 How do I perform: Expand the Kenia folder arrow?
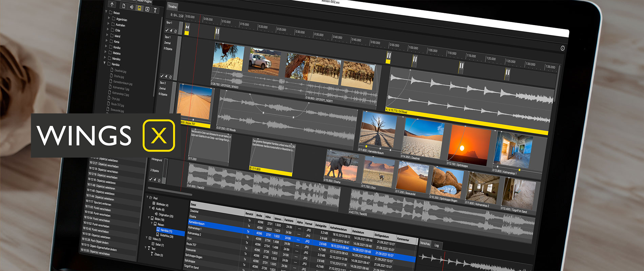107,40
